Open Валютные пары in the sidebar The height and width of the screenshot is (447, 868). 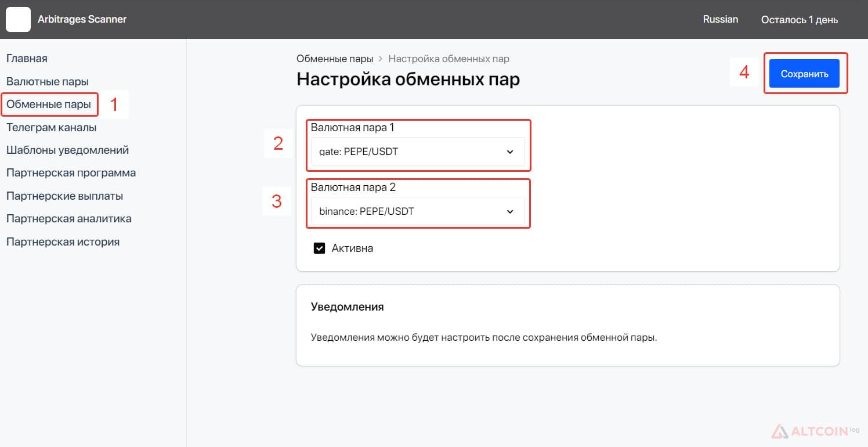point(48,82)
